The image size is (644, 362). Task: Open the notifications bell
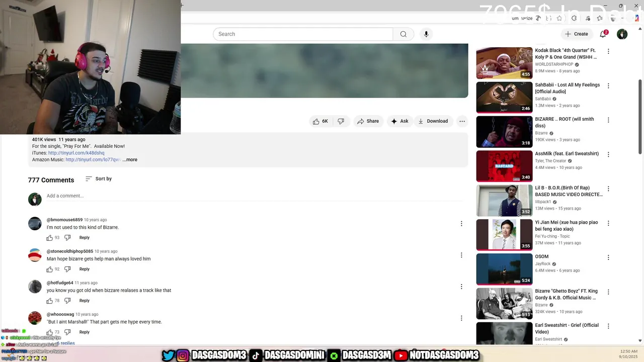click(x=603, y=34)
